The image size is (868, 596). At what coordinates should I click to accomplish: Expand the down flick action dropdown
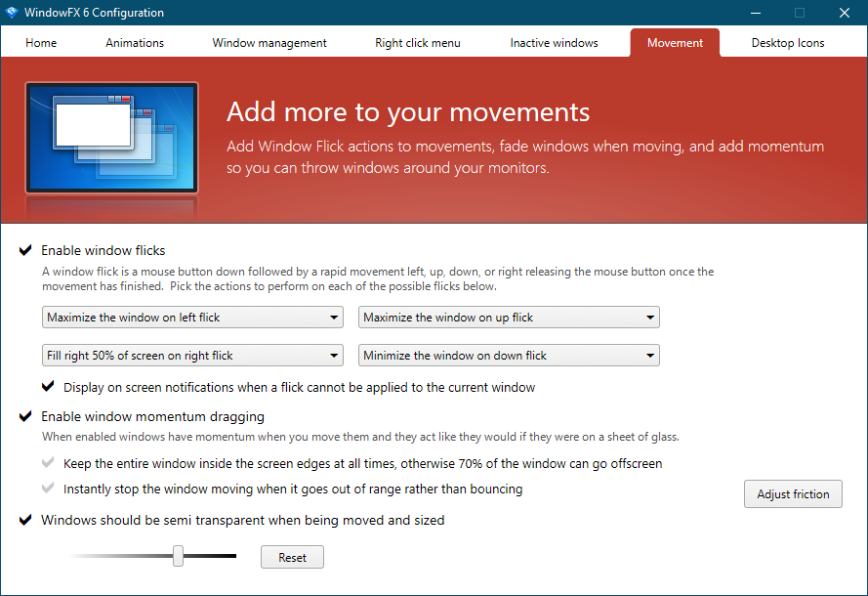pyautogui.click(x=509, y=356)
